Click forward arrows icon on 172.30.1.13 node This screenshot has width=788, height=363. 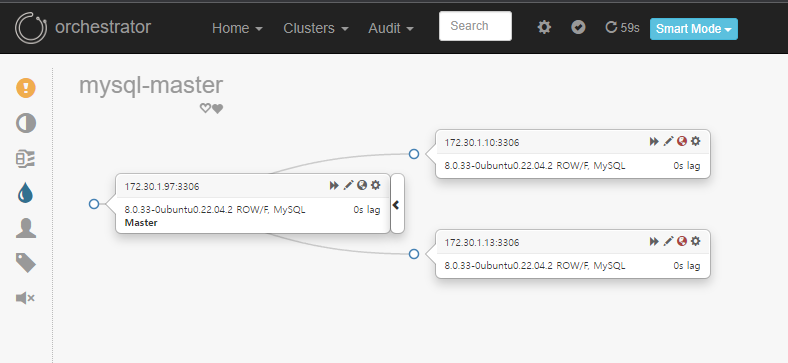(654, 241)
